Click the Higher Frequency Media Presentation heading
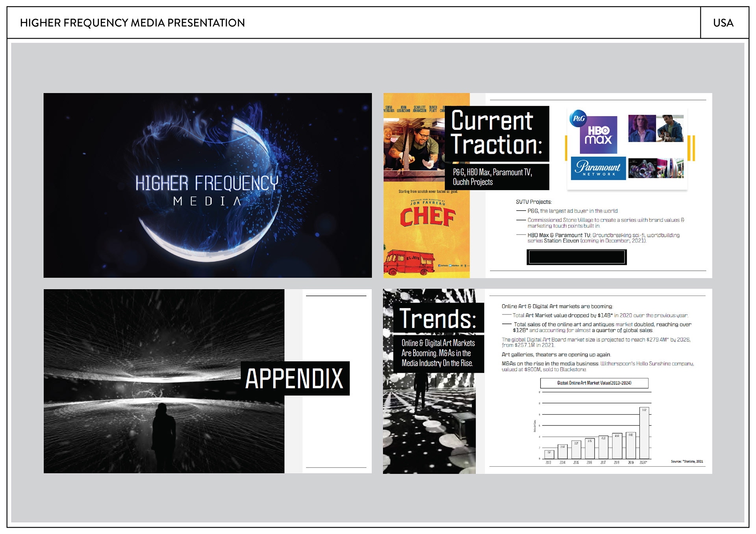Screen dimensions: 756x534 pyautogui.click(x=132, y=23)
